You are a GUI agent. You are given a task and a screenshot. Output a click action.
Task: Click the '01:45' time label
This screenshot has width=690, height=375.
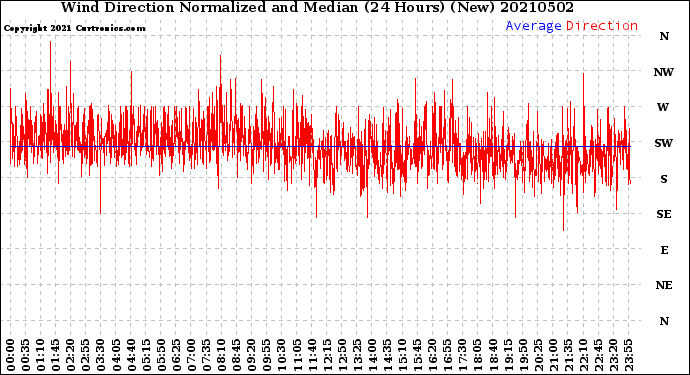56,355
